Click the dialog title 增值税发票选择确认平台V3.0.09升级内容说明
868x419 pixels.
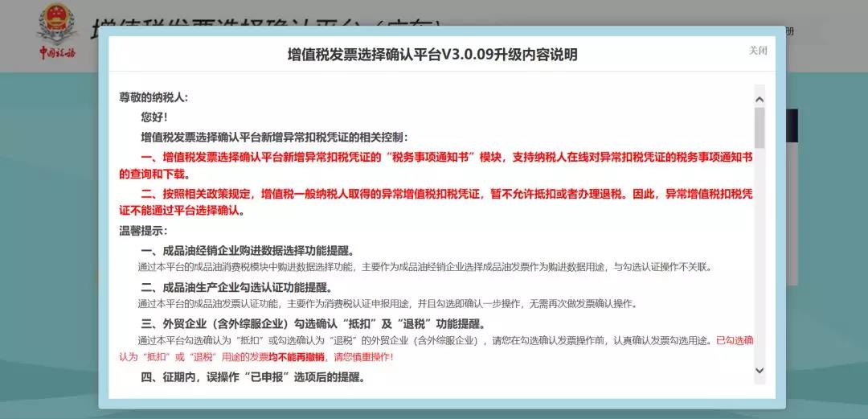[432, 55]
